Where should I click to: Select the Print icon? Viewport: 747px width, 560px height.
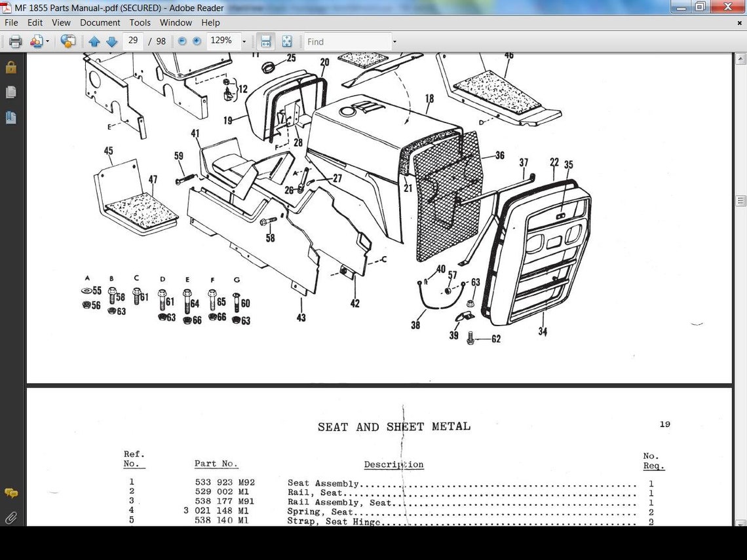coord(14,41)
